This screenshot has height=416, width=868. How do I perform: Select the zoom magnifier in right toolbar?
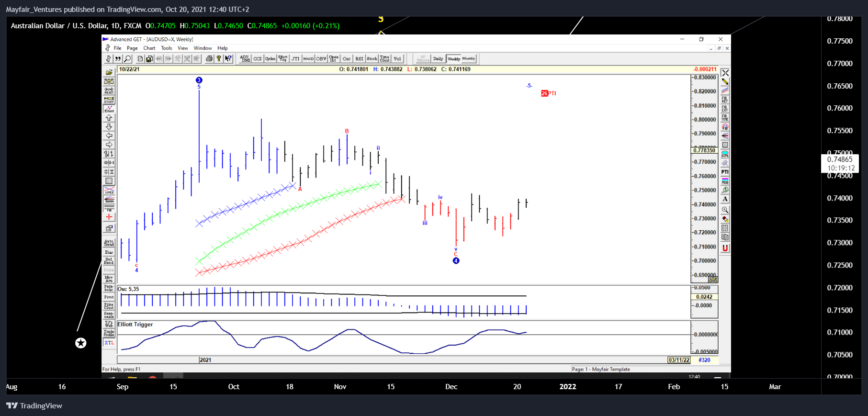(725, 210)
